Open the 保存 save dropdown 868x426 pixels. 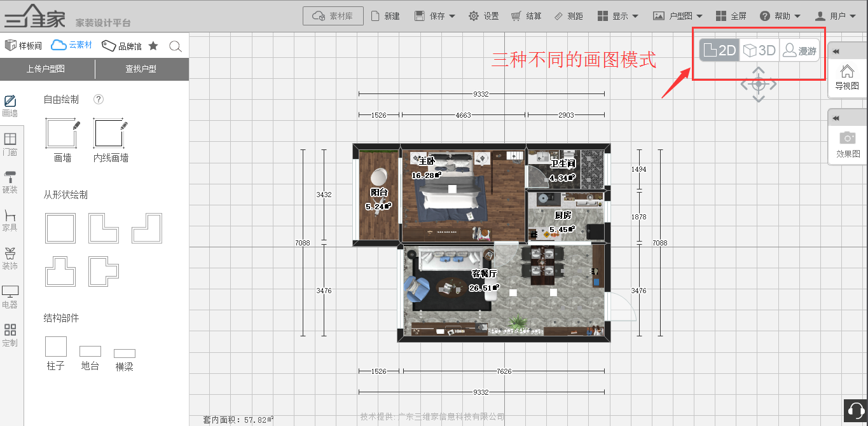point(436,16)
